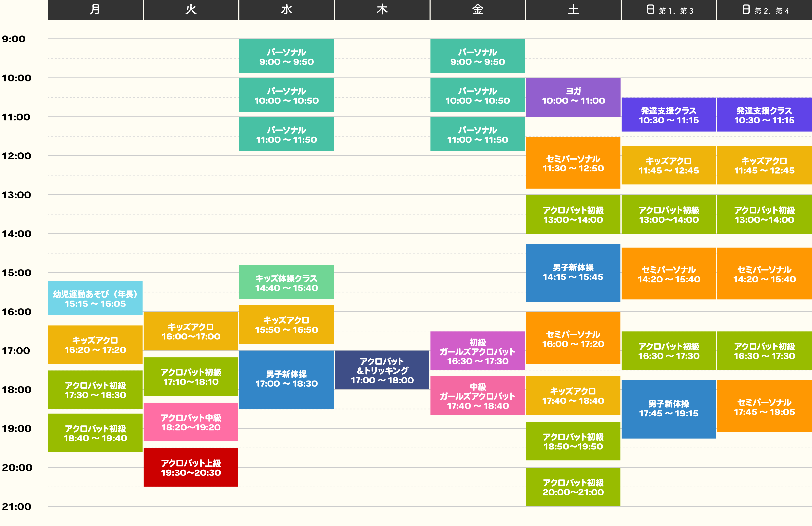Select Thursday アクロバット&トリッキング 17:00～18:00
812x526 pixels.
(x=382, y=370)
